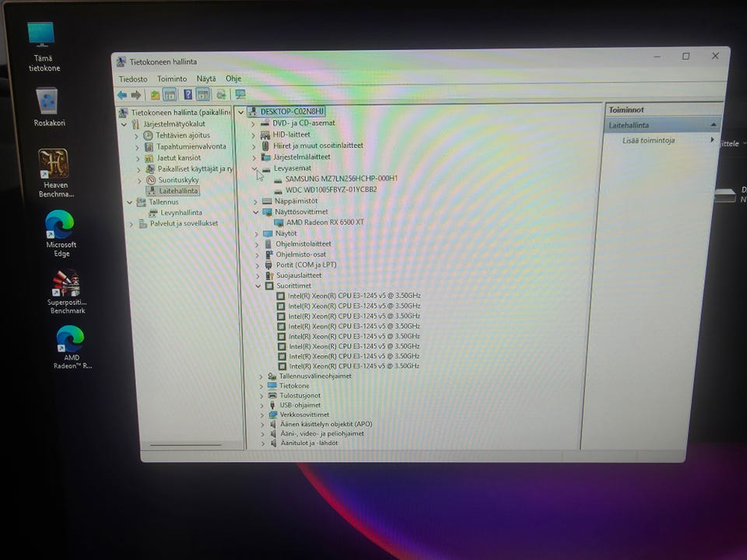Image resolution: width=747 pixels, height=560 pixels.
Task: Select Näytöt category
Action: tap(286, 233)
